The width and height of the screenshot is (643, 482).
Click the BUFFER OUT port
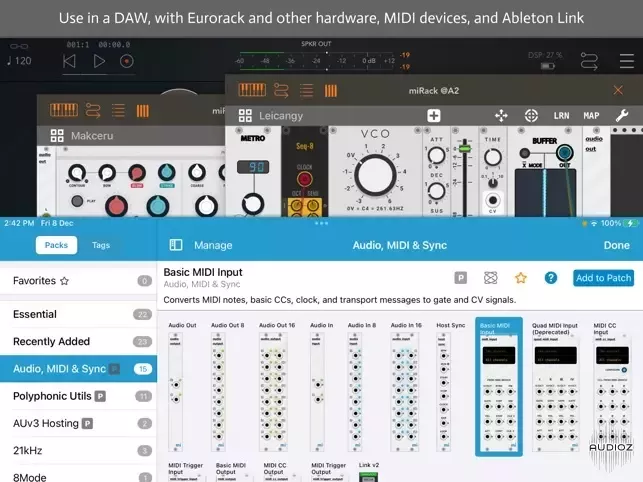[565, 153]
